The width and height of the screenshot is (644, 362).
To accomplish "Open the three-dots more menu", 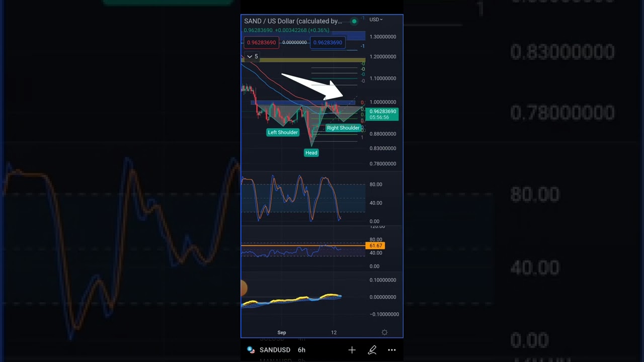I will click(392, 350).
